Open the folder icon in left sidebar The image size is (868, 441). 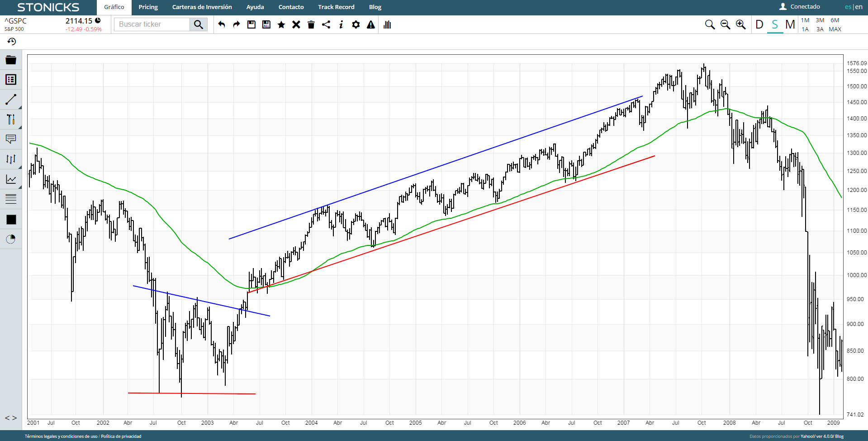11,60
